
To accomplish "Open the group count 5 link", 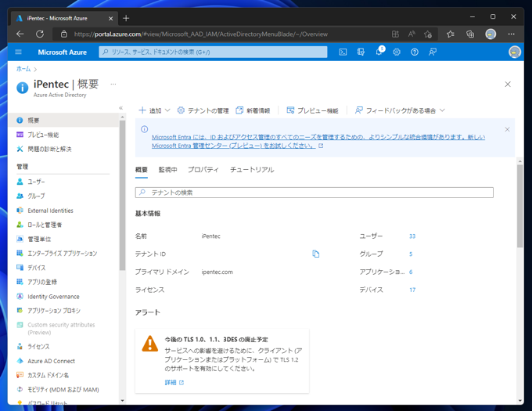I will 411,254.
